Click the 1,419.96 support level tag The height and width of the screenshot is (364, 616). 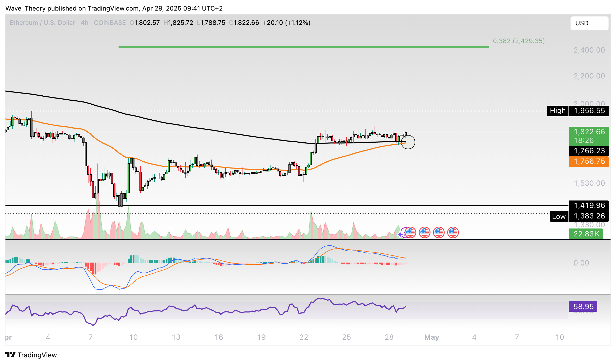point(589,205)
